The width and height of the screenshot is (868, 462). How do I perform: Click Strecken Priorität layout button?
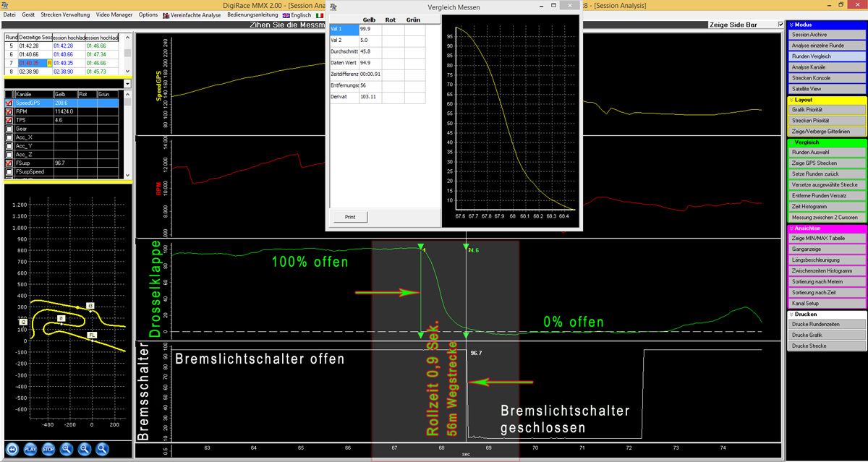coord(827,121)
